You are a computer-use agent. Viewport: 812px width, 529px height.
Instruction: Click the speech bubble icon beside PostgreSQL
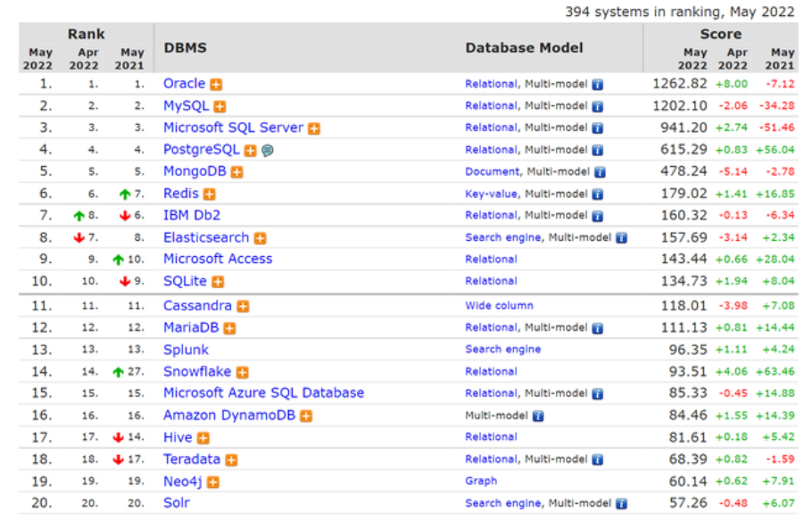(268, 151)
